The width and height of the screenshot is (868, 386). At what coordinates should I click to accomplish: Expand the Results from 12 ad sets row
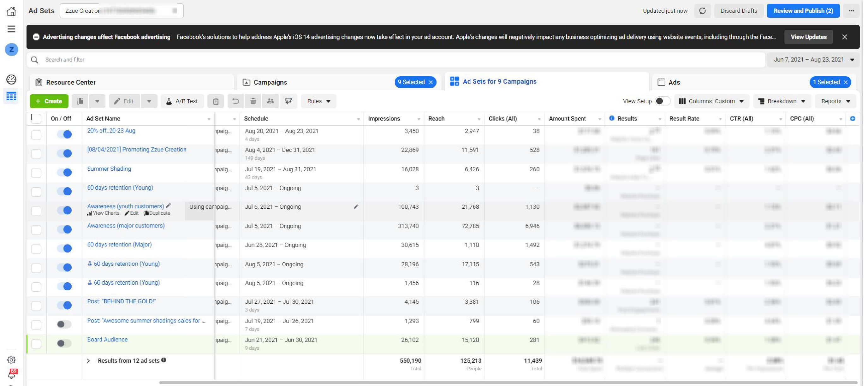click(x=88, y=361)
